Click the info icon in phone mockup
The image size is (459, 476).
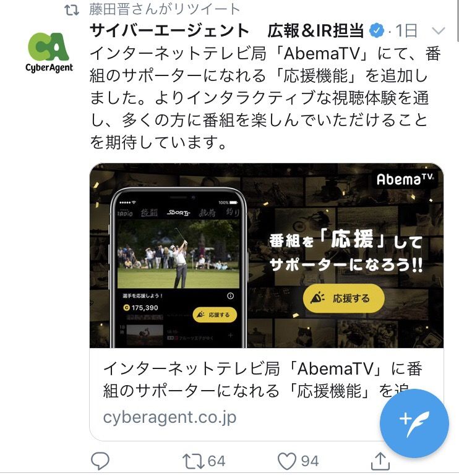click(x=230, y=295)
